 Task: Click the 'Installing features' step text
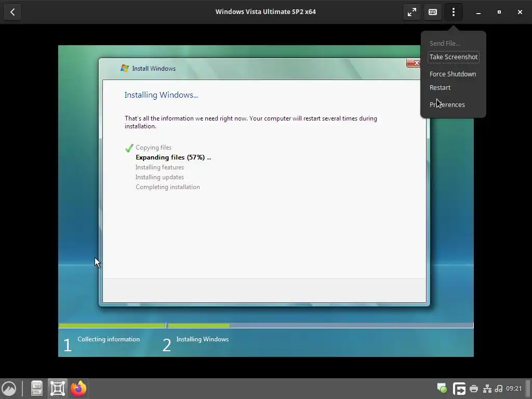point(159,167)
